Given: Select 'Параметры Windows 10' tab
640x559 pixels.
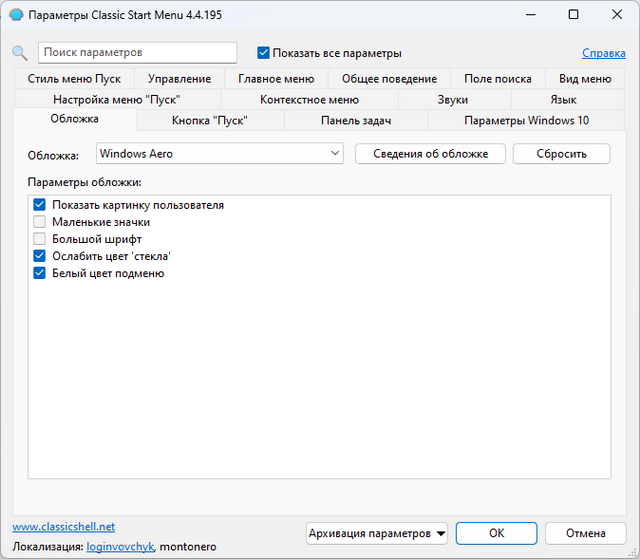Looking at the screenshot, I should coord(526,121).
